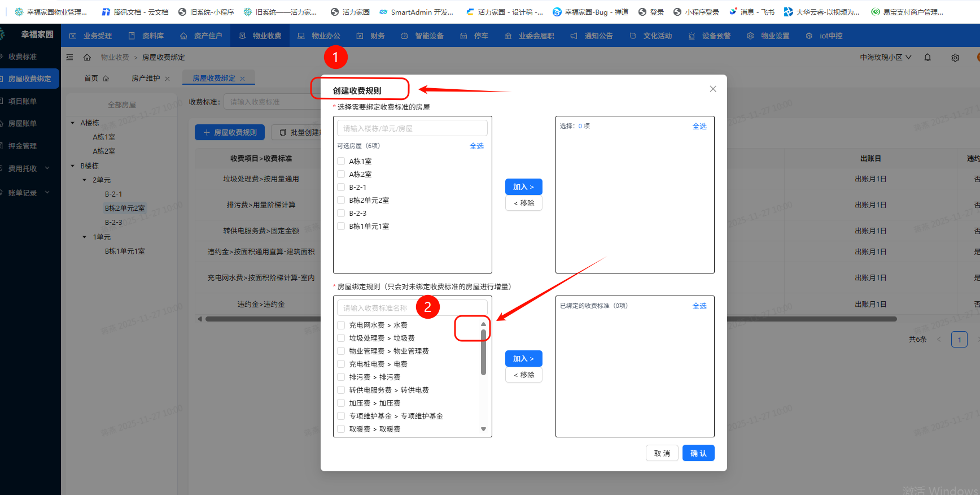This screenshot has width=980, height=495.
Task: Click the 文化活动 icon
Action: (633, 36)
